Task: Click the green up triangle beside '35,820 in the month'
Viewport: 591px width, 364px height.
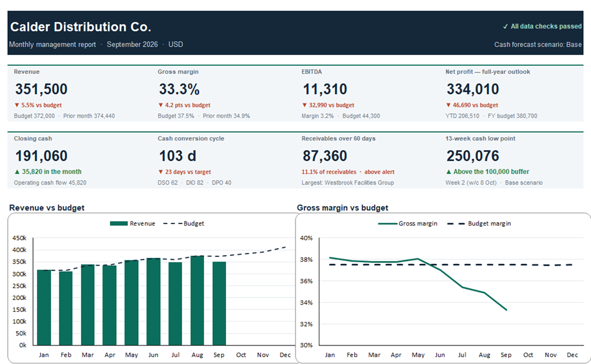Action: click(17, 172)
